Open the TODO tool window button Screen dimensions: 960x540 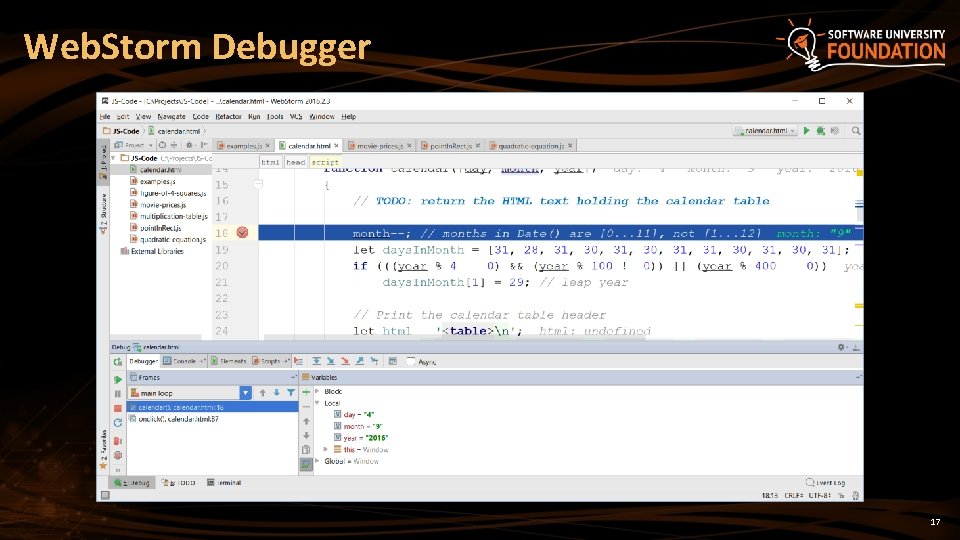point(178,482)
